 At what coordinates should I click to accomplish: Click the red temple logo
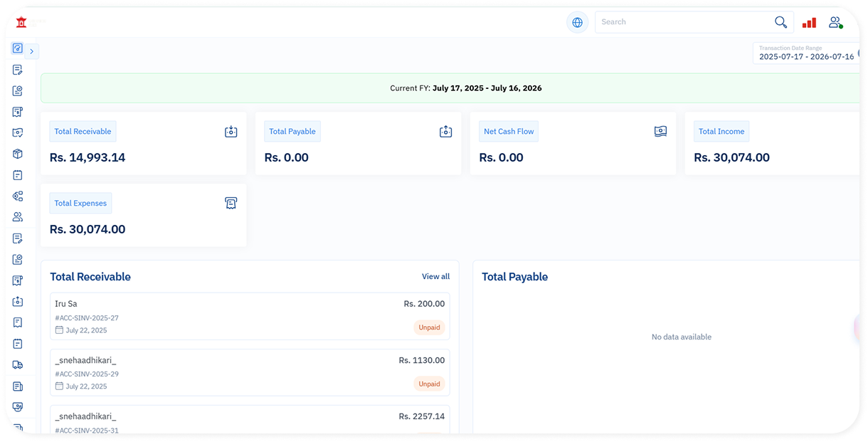pos(21,22)
